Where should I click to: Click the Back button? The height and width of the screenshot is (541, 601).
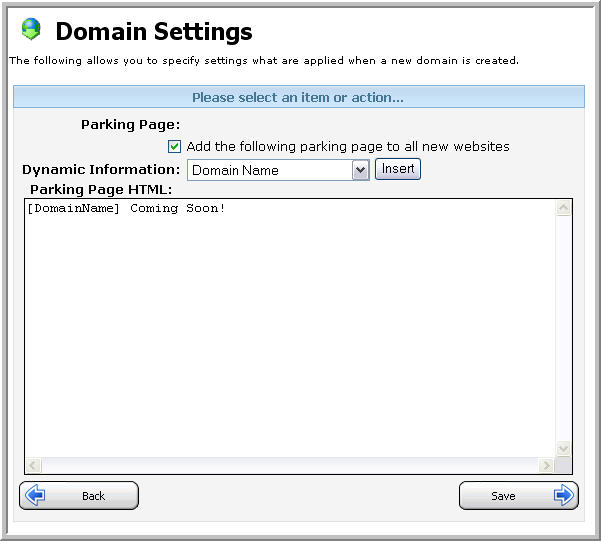79,495
